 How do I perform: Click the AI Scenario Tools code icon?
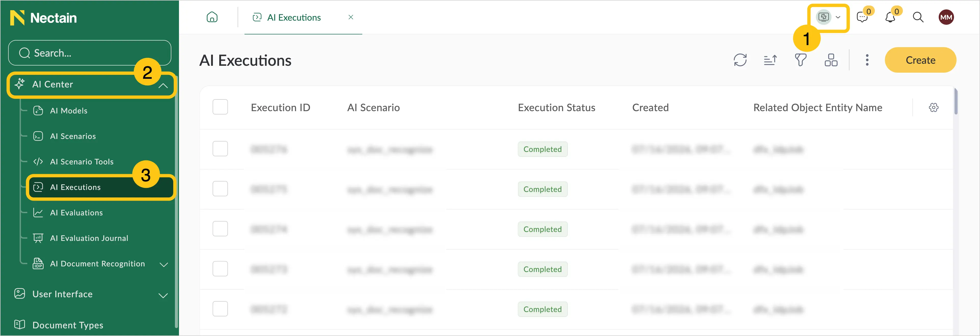click(x=38, y=162)
